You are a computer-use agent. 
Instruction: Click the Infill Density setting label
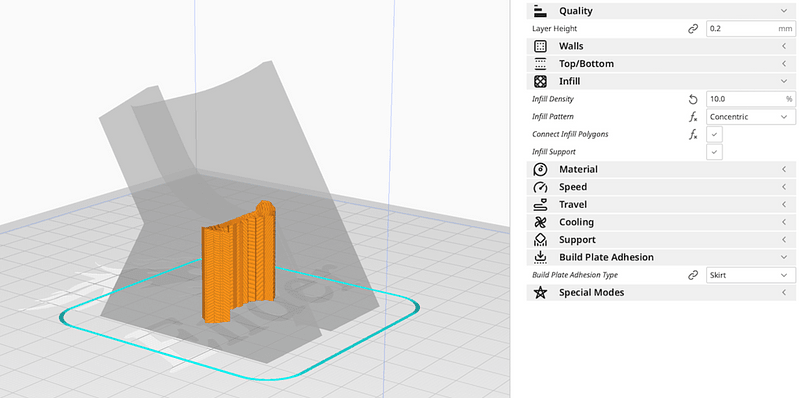point(553,99)
